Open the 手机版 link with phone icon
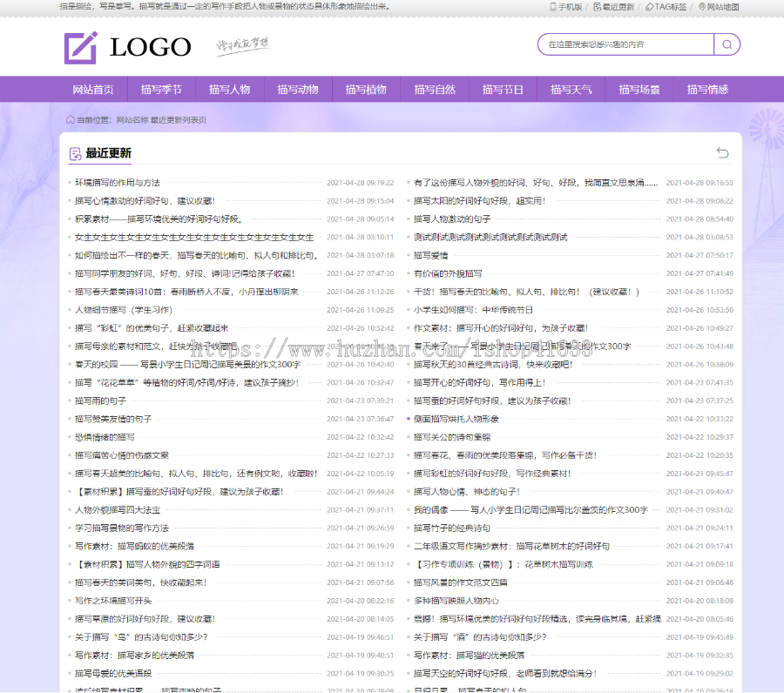Image resolution: width=784 pixels, height=693 pixels. [566, 7]
